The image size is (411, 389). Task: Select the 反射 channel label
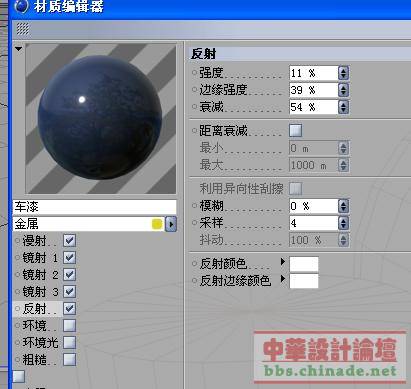point(35,309)
